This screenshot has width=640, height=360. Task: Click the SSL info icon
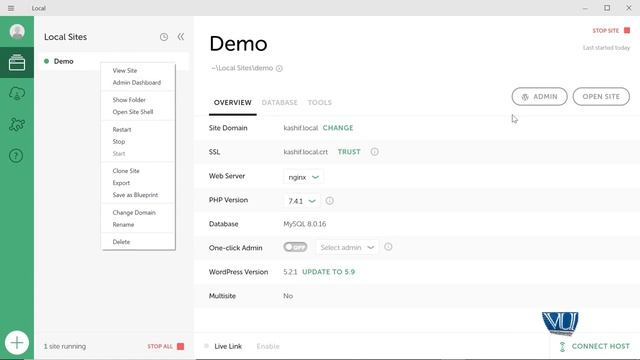click(x=374, y=152)
